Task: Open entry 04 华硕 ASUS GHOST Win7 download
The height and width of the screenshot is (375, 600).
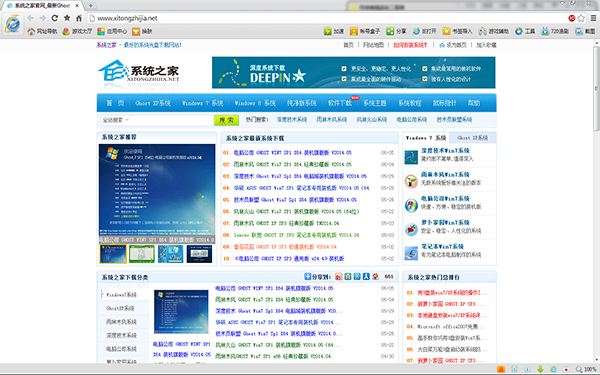Action: pyautogui.click(x=301, y=188)
